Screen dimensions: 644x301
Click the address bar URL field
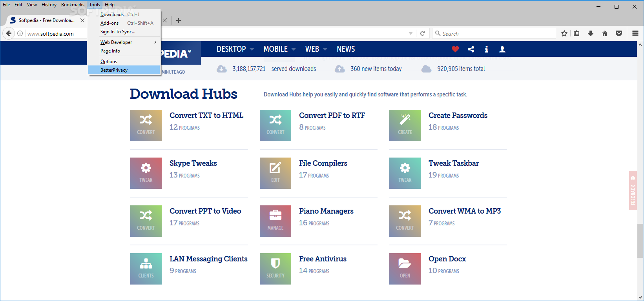(216, 34)
